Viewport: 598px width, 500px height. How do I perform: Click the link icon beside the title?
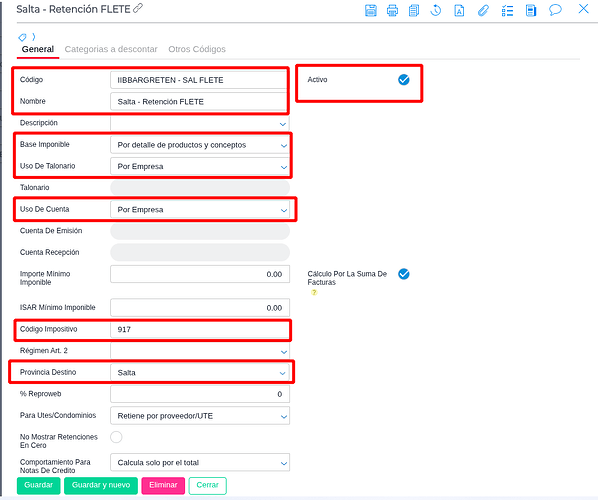[x=138, y=8]
